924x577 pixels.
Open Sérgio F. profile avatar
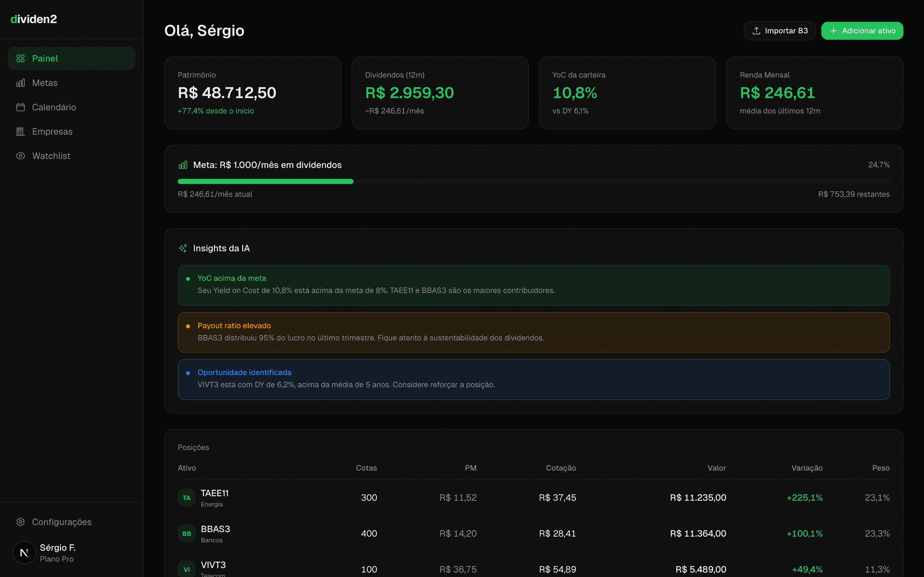[24, 552]
